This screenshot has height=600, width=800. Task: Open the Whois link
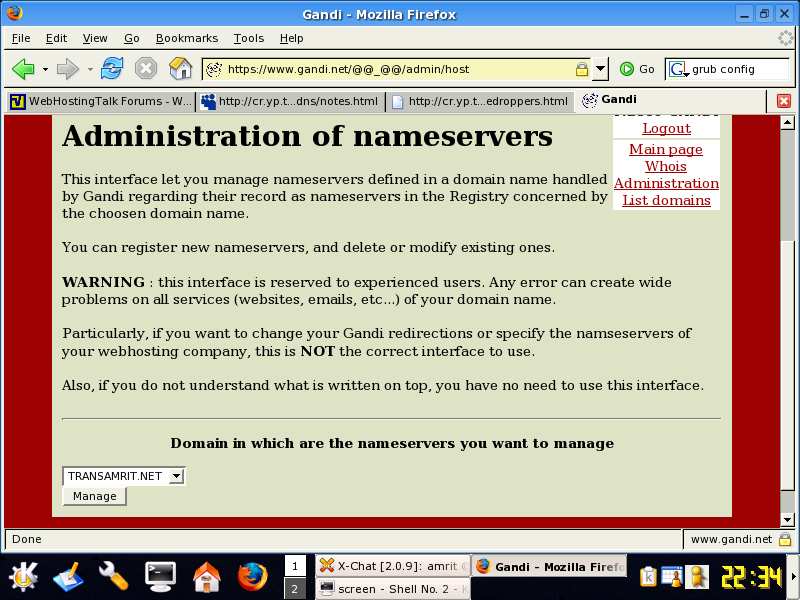coord(666,166)
